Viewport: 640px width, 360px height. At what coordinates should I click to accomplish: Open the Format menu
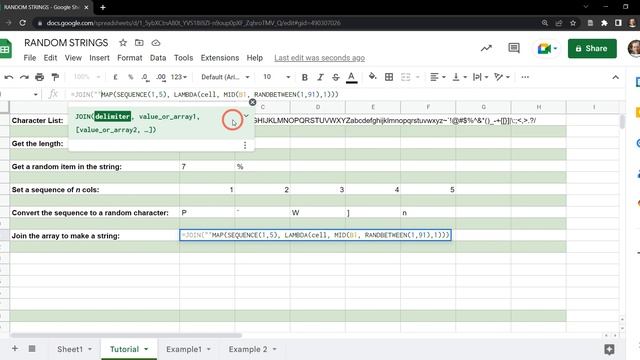[129, 58]
